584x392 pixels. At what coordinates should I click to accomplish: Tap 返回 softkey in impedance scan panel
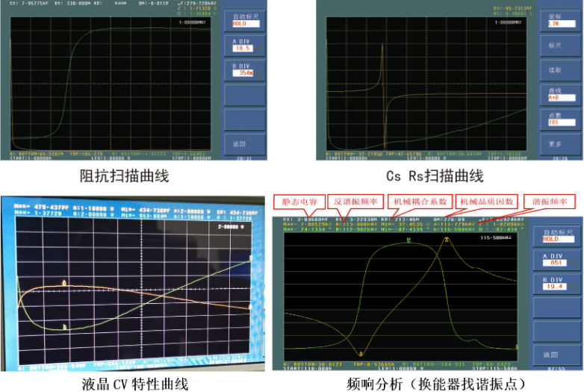[245, 144]
